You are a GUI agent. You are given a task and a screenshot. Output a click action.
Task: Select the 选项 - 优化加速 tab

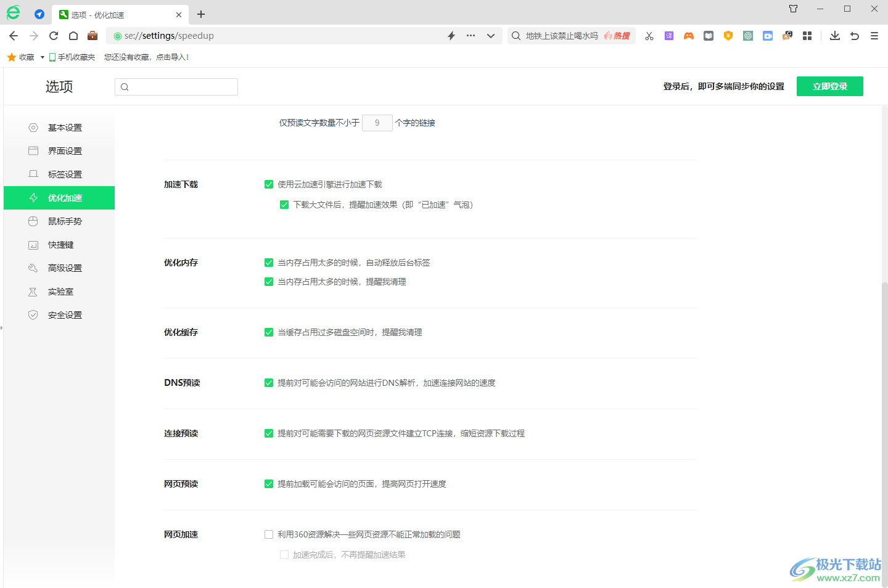[x=119, y=15]
